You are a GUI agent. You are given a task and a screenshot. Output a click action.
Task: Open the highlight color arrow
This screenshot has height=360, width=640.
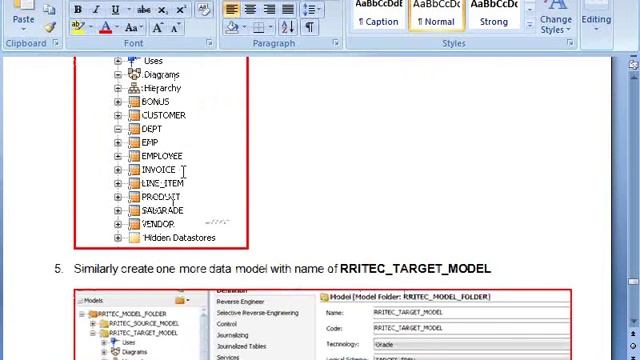[91, 27]
